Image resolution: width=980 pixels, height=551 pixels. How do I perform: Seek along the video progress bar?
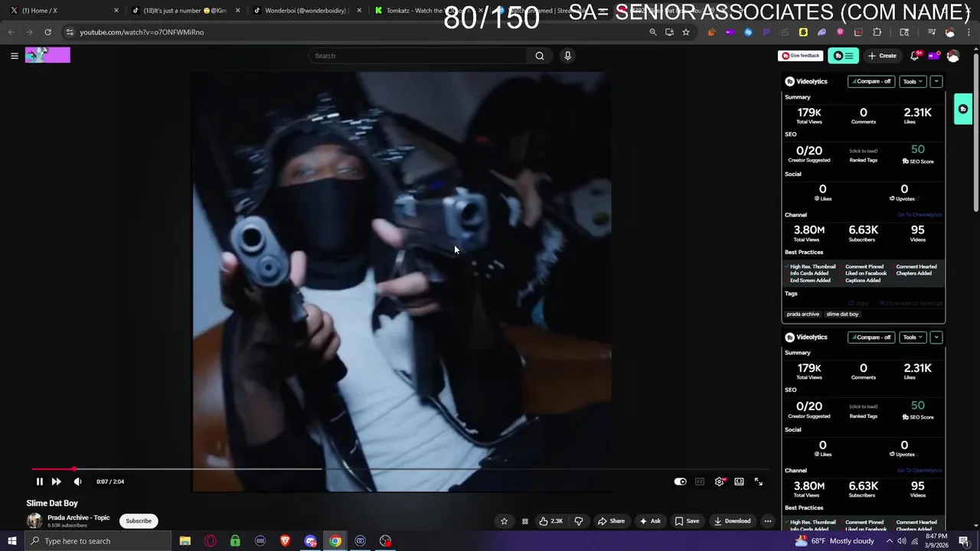point(401,469)
